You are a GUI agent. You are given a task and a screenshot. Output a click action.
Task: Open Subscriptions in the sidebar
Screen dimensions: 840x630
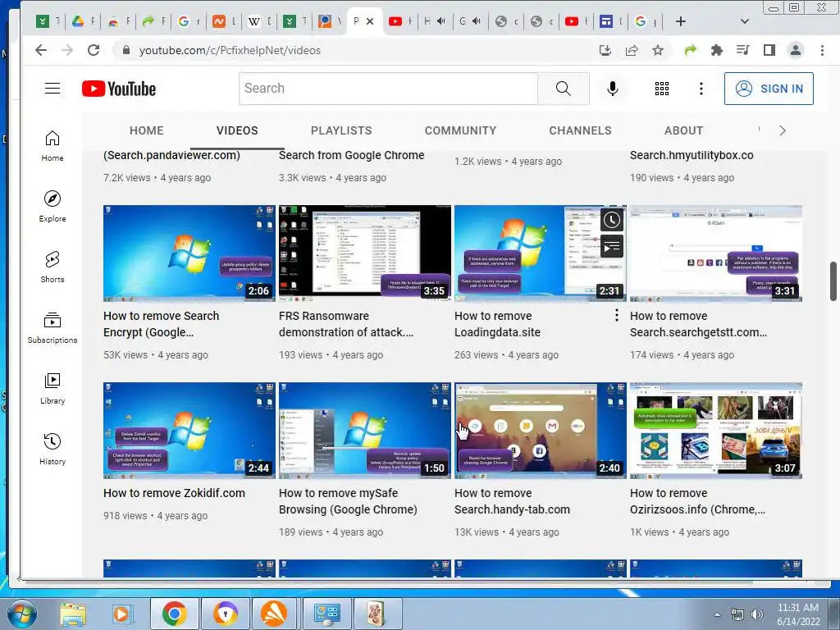coord(52,328)
